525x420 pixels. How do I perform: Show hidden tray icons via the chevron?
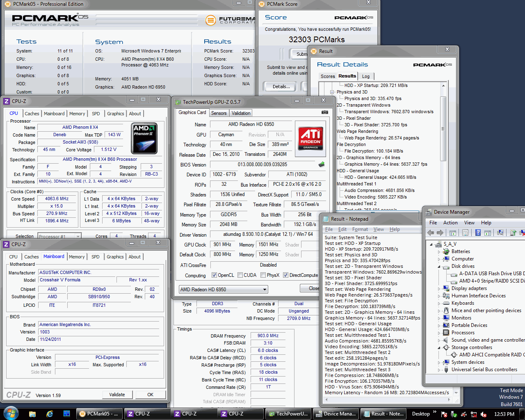(435, 413)
